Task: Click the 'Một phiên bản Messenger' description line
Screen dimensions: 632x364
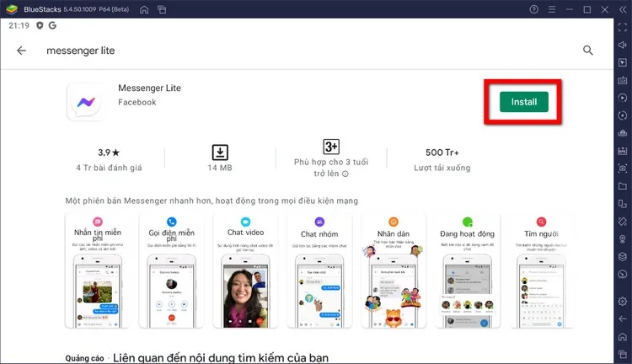Action: click(x=212, y=201)
